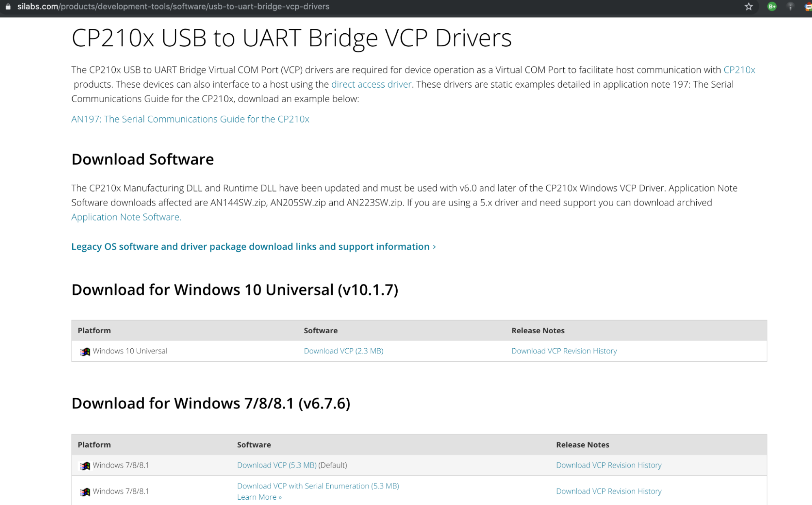Click the Windows logo beside Windows 10 Universal
This screenshot has height=505, width=812.
pos(85,351)
